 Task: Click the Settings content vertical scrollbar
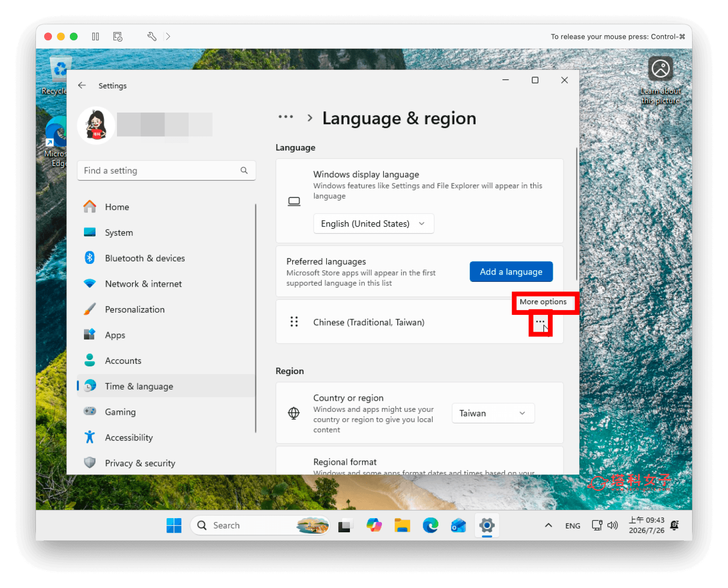click(577, 213)
